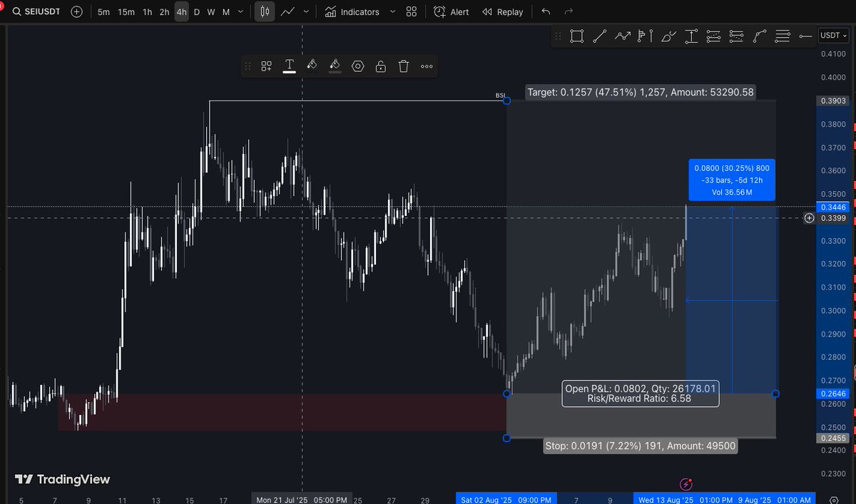Select the Curve drawing tool
The height and width of the screenshot is (504, 856).
click(760, 36)
